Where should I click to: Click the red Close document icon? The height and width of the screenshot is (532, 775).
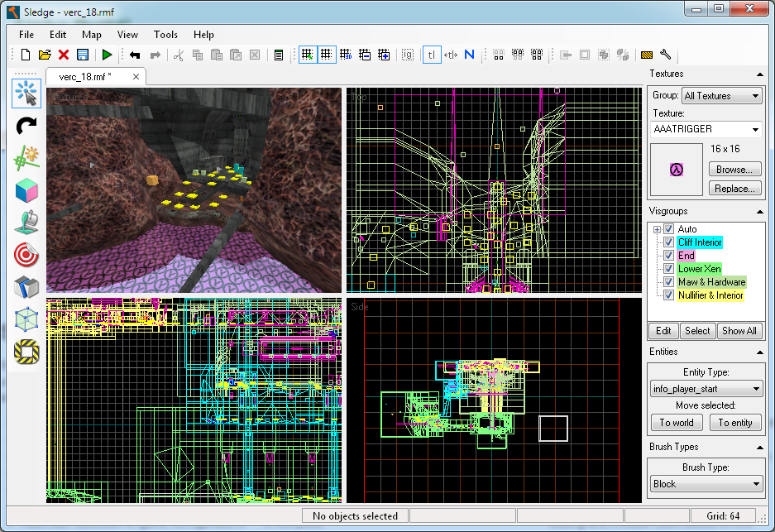(64, 55)
